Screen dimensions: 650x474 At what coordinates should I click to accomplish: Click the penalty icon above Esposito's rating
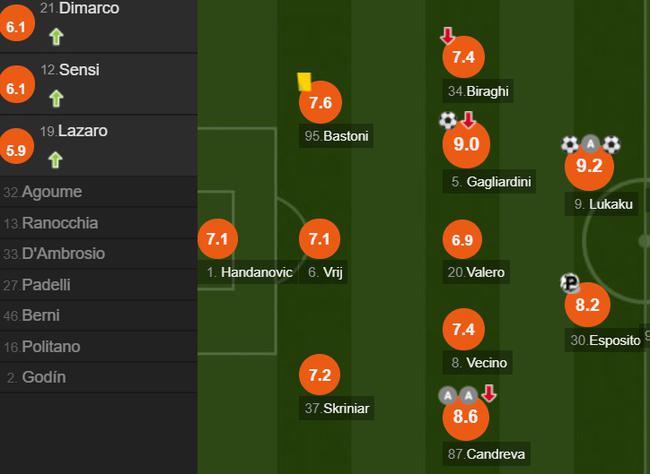(x=570, y=283)
